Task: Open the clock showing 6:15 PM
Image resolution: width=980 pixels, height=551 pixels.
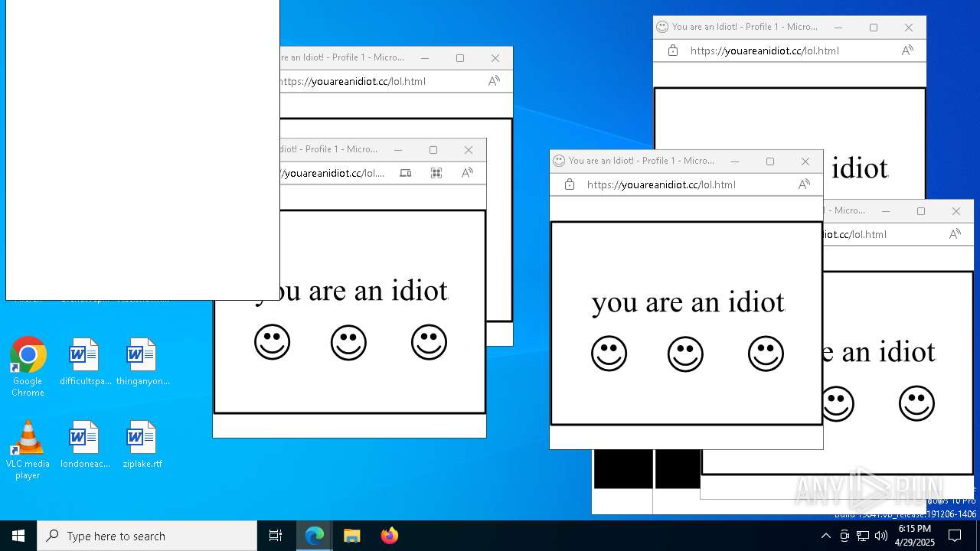Action: tap(916, 536)
